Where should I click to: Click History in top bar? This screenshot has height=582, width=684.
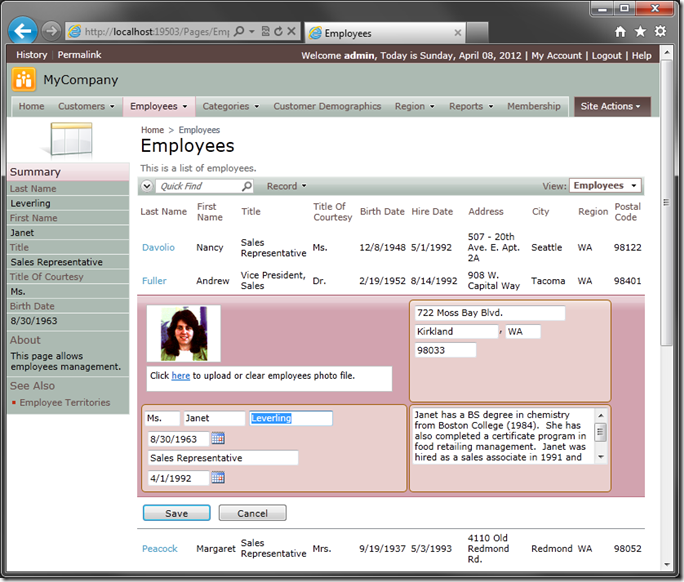click(31, 55)
